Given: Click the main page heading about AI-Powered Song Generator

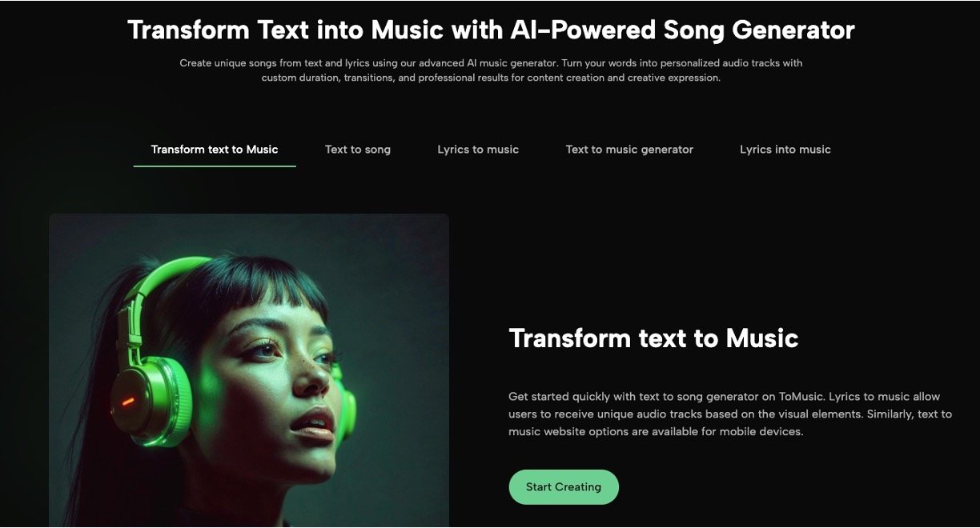Looking at the screenshot, I should [x=491, y=30].
